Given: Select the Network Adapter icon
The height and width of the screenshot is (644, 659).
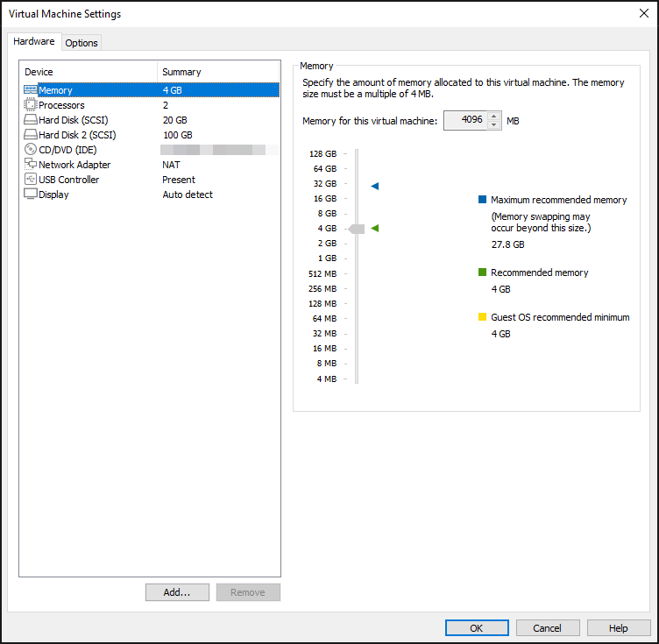Looking at the screenshot, I should click(x=31, y=164).
